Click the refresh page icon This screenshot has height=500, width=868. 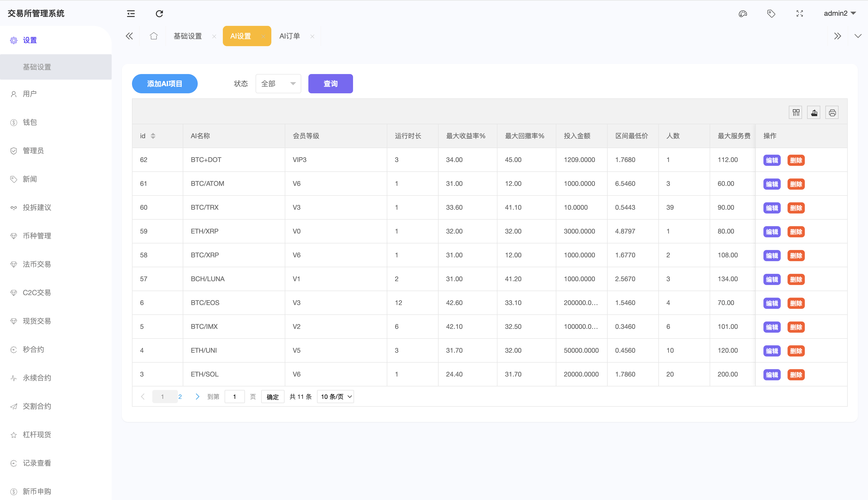point(159,13)
